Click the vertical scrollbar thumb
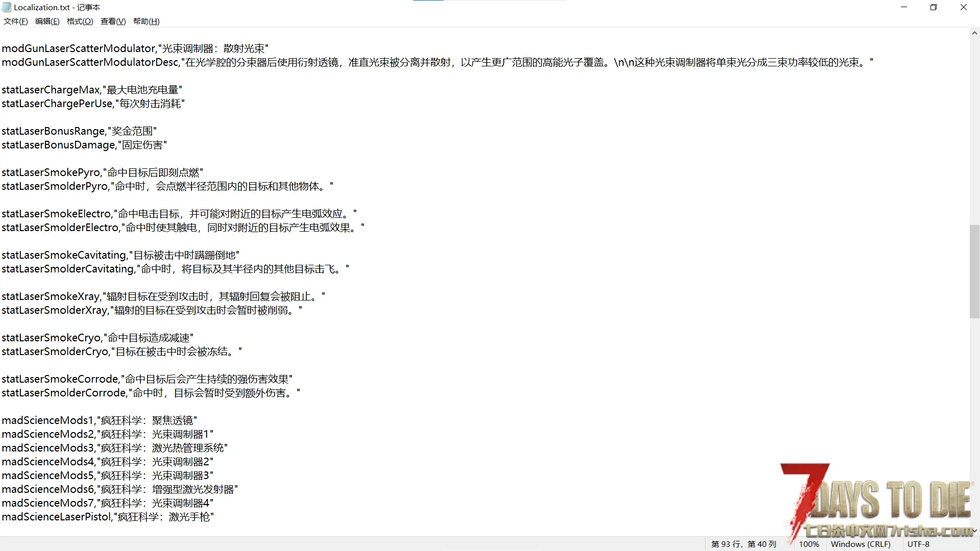The width and height of the screenshot is (980, 551). click(x=974, y=271)
